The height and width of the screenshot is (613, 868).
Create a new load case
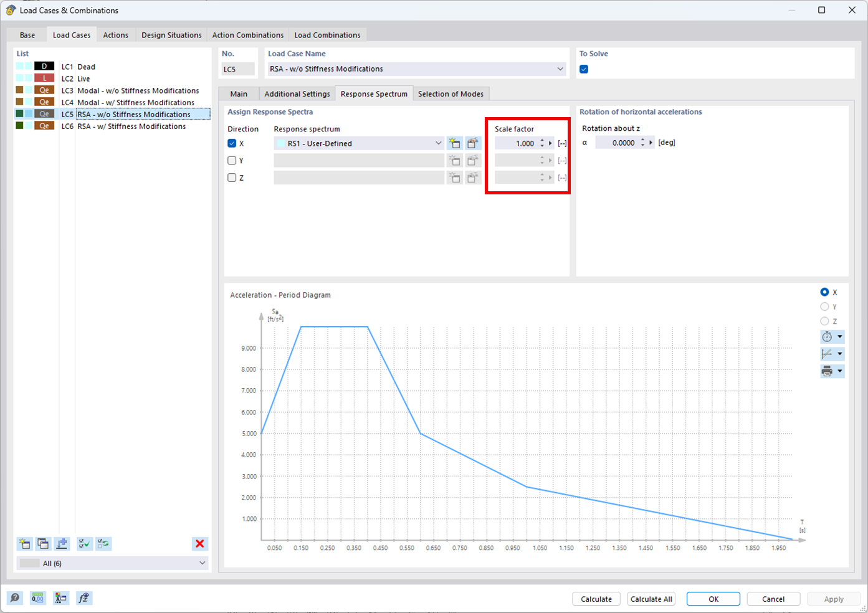coord(25,543)
